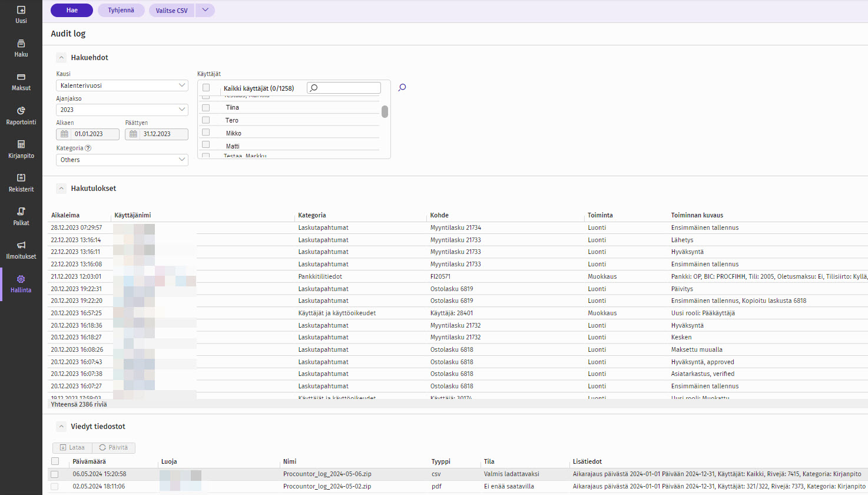This screenshot has width=868, height=495.
Task: Click the Päivitä refresh button
Action: tap(114, 448)
